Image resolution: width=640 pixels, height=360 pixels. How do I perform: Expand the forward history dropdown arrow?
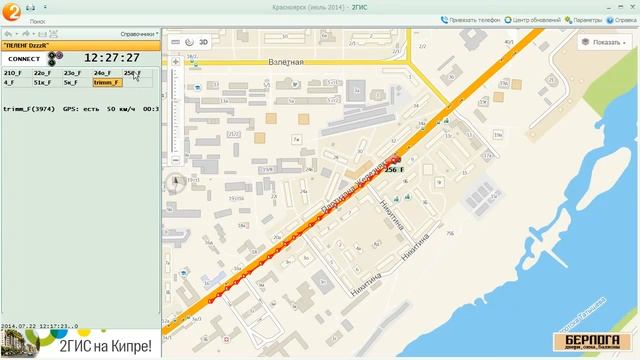(34, 34)
